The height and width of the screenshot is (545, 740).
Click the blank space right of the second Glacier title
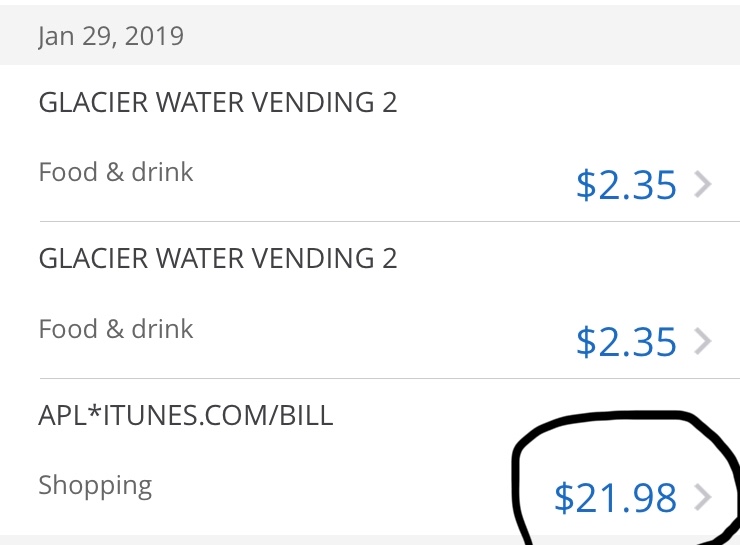pyautogui.click(x=560, y=259)
